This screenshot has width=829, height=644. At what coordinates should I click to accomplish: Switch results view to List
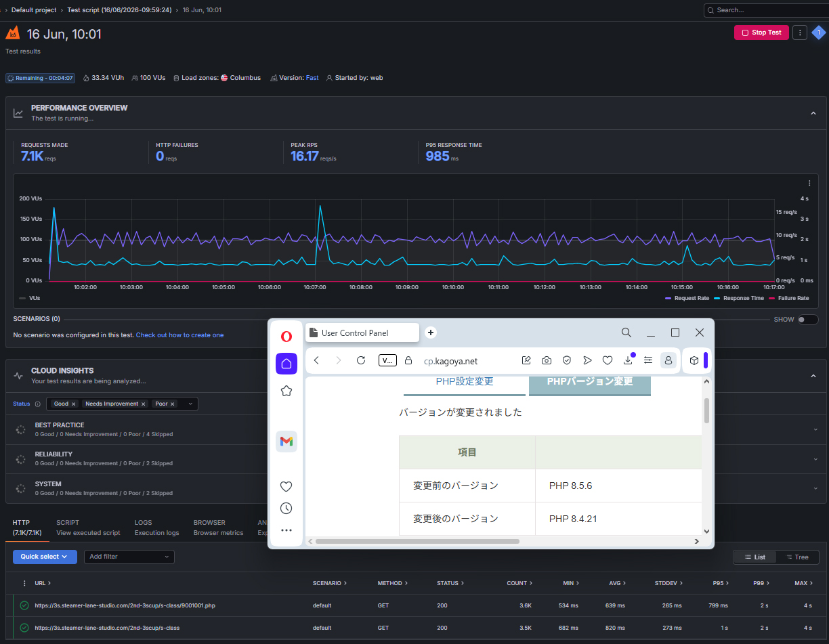(754, 557)
